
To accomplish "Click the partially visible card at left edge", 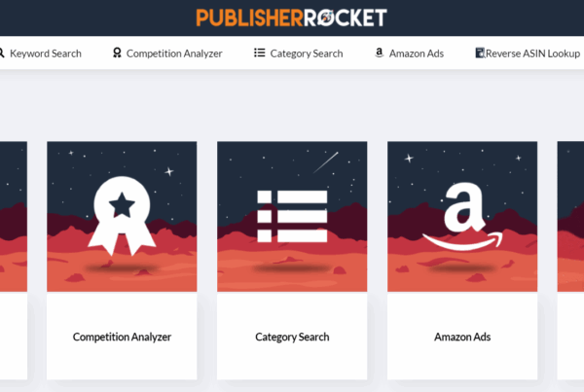I will [14, 261].
